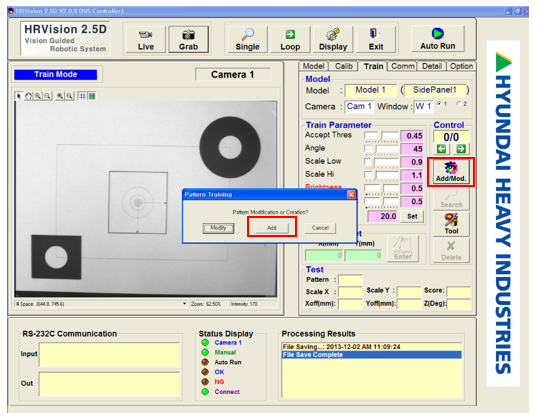
Task: Click the Add/Mod. pattern button
Action: 451,172
